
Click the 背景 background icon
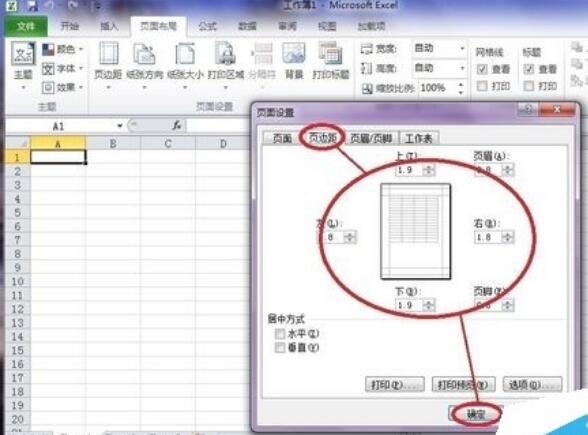294,60
